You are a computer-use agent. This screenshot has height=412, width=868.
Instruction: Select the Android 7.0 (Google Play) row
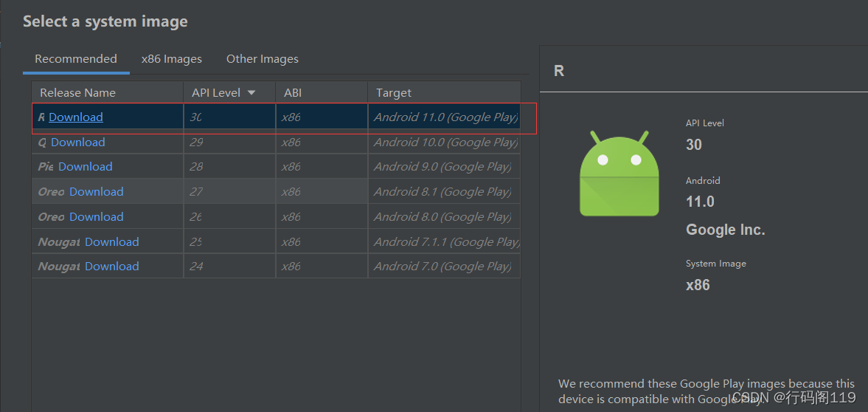(x=276, y=266)
